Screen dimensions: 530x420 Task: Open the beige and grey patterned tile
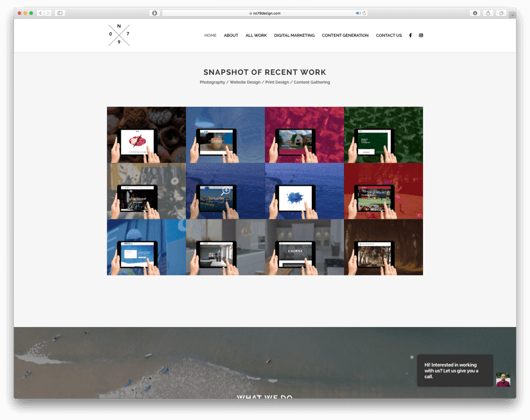tap(147, 191)
